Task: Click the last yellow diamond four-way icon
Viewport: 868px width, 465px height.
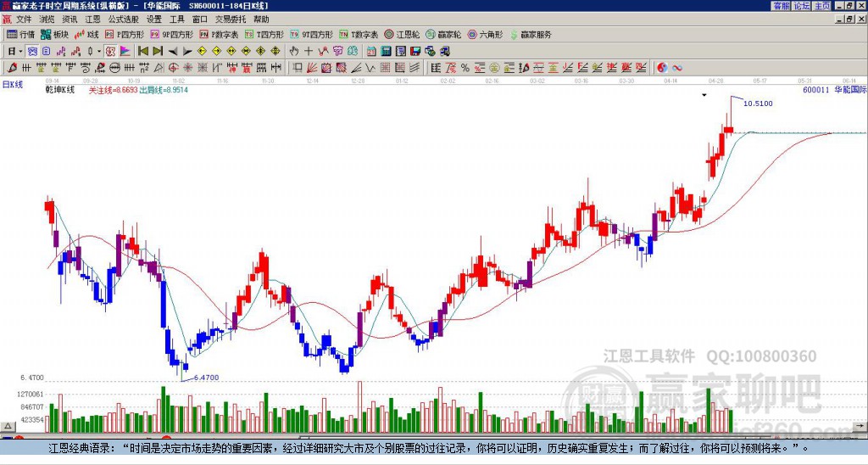Action: (275, 52)
